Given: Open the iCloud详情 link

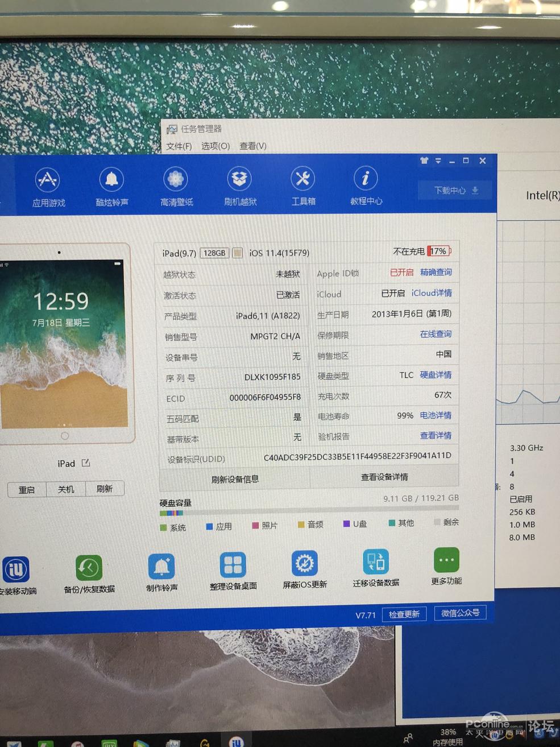Looking at the screenshot, I should click(432, 292).
